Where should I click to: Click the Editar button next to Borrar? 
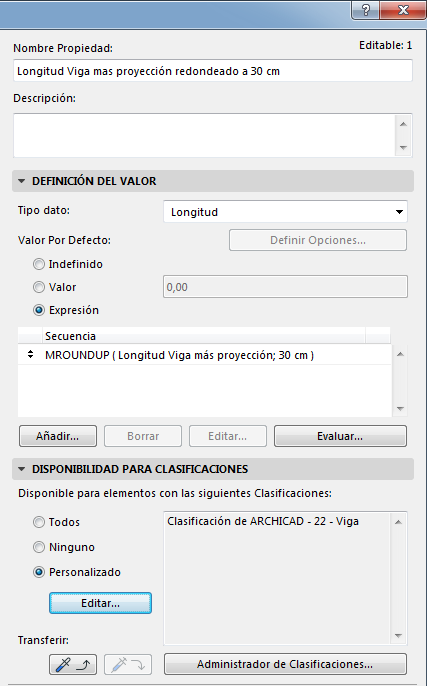click(x=228, y=436)
